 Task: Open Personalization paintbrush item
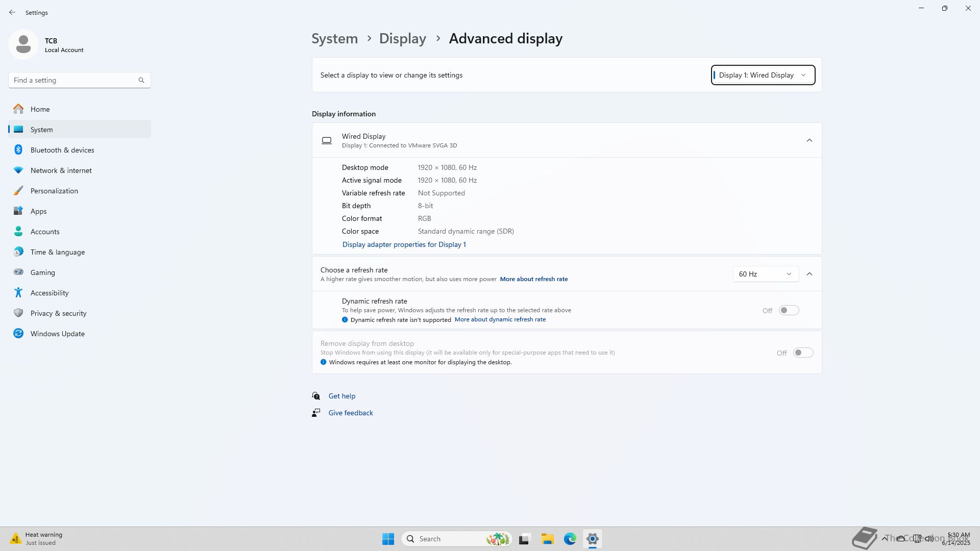[x=18, y=191]
